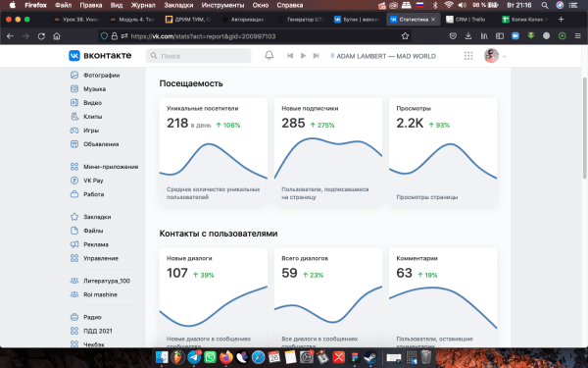Open Объявления sidebar entry
Image resolution: width=588 pixels, height=368 pixels.
[94, 144]
